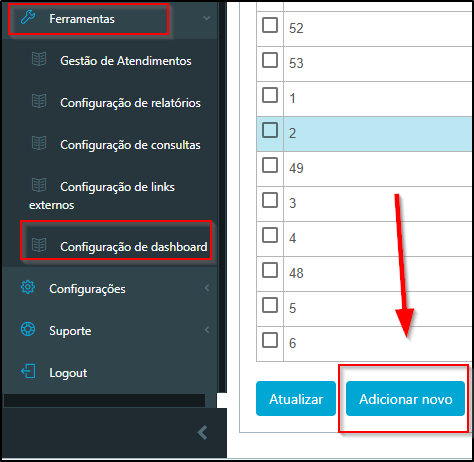Screen dimensions: 474x462
Task: Click the book icon for Configuração de relatórios
Action: point(39,101)
